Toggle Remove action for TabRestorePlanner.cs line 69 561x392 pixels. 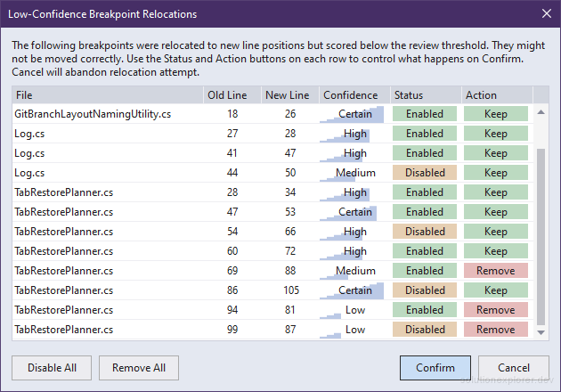(x=495, y=271)
